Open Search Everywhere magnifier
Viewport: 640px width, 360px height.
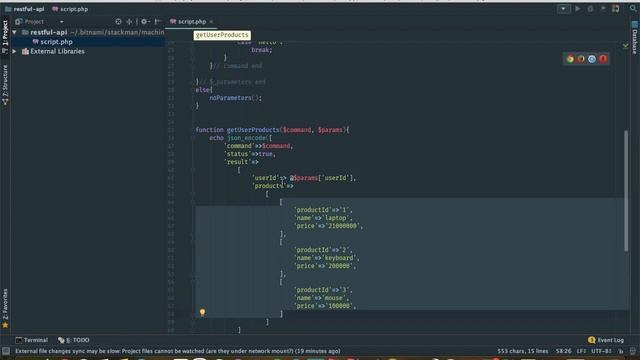(633, 9)
